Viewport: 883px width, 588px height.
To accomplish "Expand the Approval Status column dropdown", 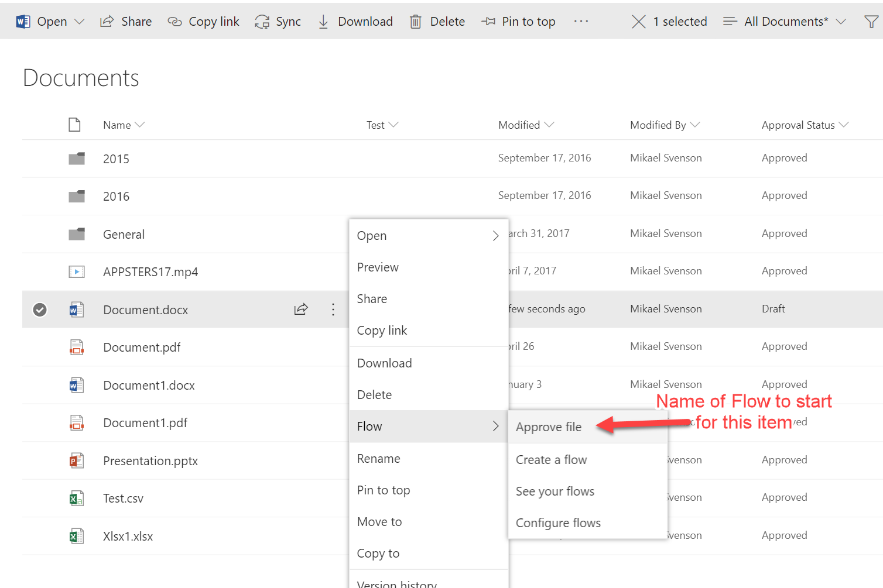I will [844, 125].
